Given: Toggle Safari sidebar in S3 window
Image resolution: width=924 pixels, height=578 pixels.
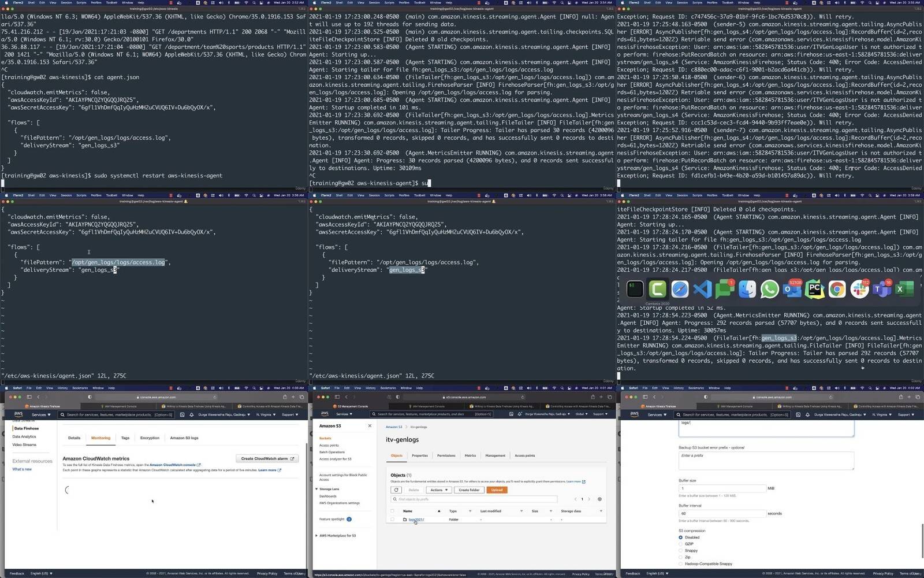Looking at the screenshot, I should (x=337, y=397).
